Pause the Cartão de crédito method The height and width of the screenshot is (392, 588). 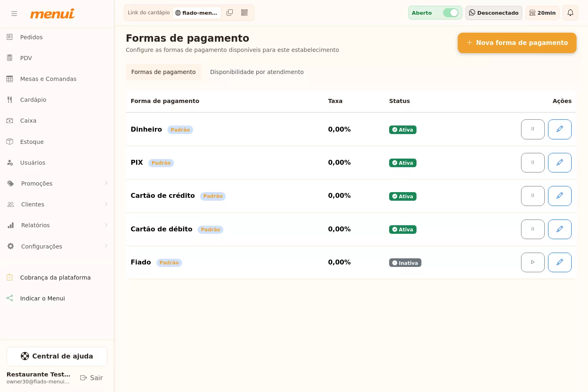tap(532, 196)
